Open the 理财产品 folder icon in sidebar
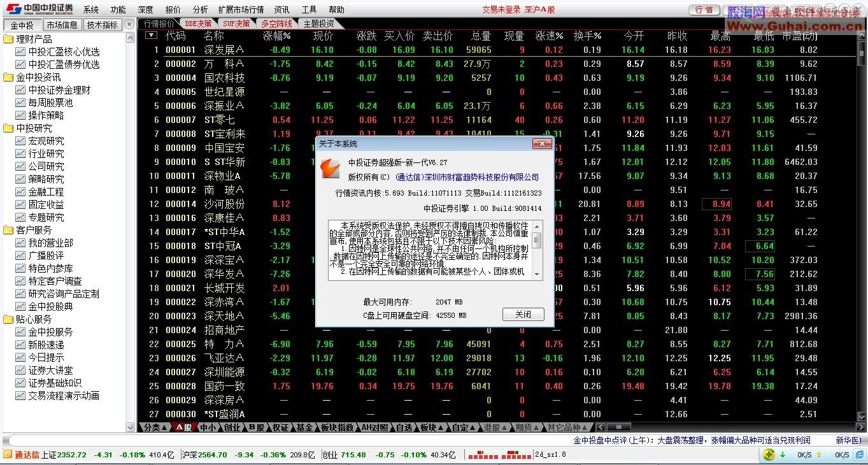Viewport: 868px width, 465px height. [x=8, y=39]
